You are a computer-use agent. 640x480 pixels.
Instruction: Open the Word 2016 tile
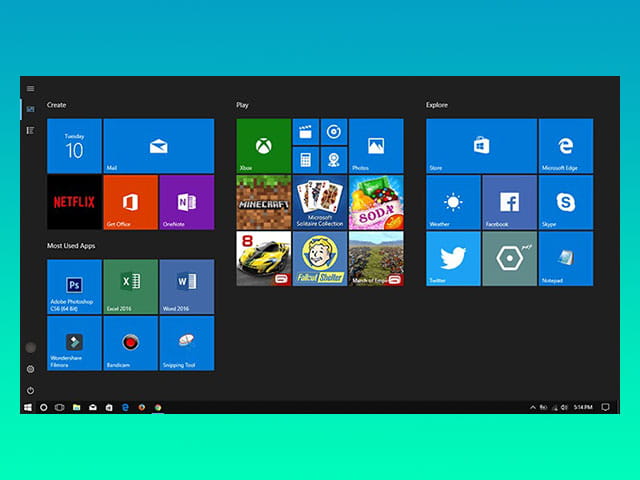point(187,287)
